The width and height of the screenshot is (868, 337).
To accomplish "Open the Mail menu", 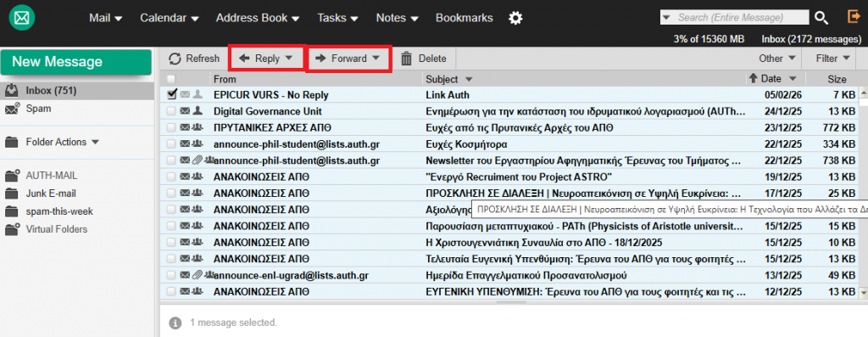I will (106, 18).
